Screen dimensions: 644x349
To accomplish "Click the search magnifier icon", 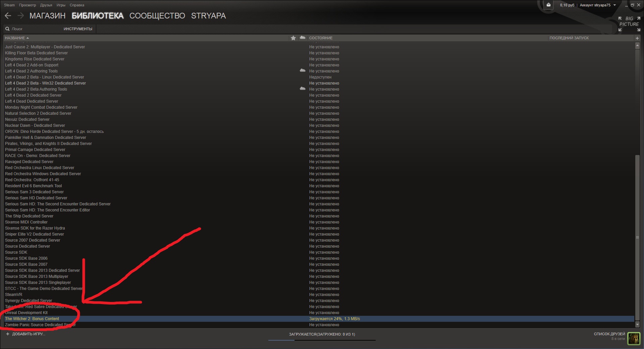I will click(x=7, y=29).
